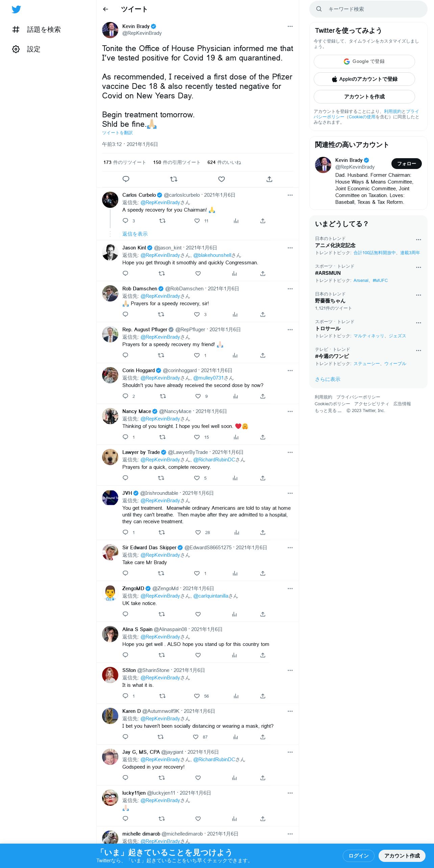Image resolution: width=434 pixels, height=868 pixels.
Task: Like Karen D's reply tweet
Action: [196, 737]
